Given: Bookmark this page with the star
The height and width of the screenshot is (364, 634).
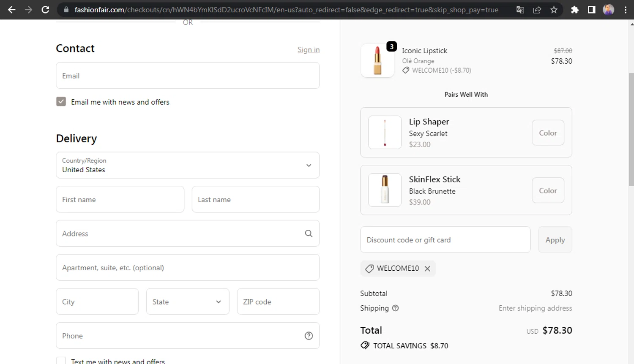Looking at the screenshot, I should 554,10.
